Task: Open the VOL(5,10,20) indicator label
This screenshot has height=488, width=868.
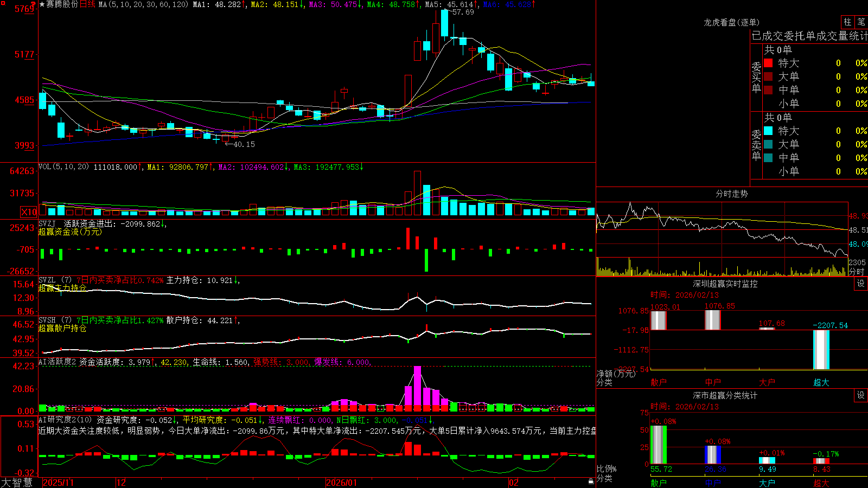Action: point(63,167)
